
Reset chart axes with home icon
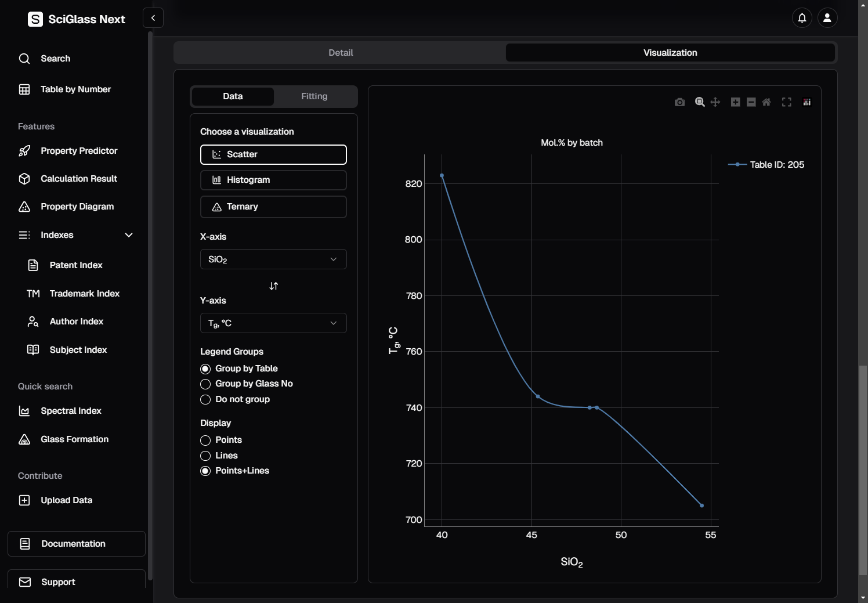click(766, 102)
